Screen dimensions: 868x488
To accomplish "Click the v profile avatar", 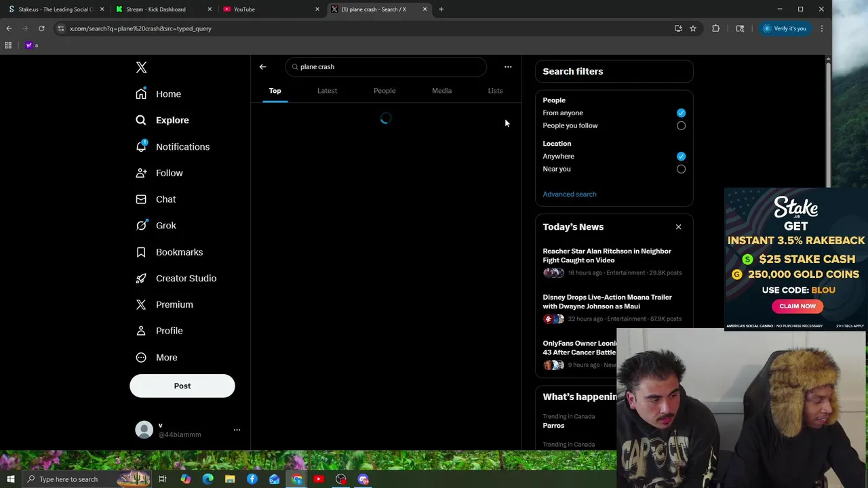I will point(144,430).
